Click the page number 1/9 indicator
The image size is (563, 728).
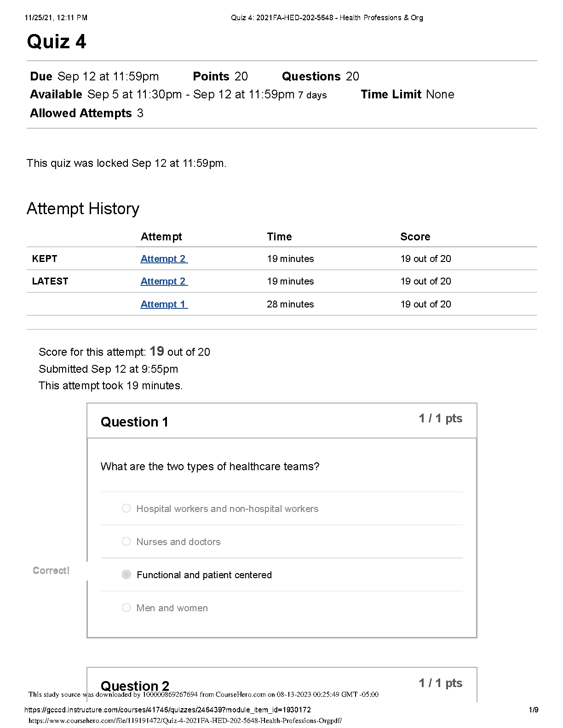534,710
